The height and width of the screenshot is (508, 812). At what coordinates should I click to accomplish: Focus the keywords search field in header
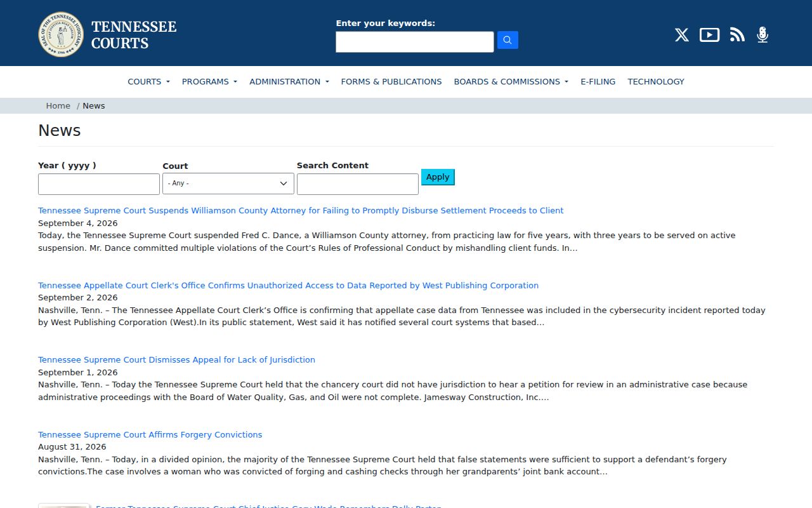415,42
